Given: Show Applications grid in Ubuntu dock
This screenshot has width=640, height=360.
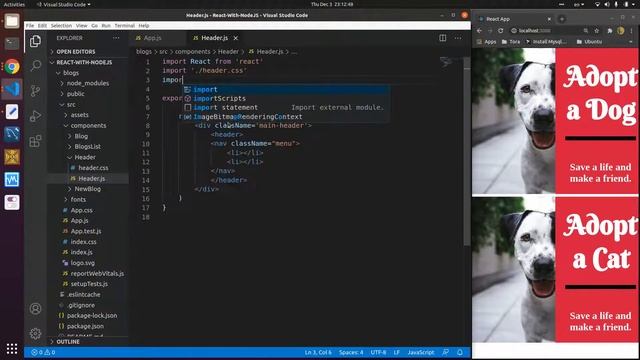Looking at the screenshot, I should pyautogui.click(x=12, y=348).
